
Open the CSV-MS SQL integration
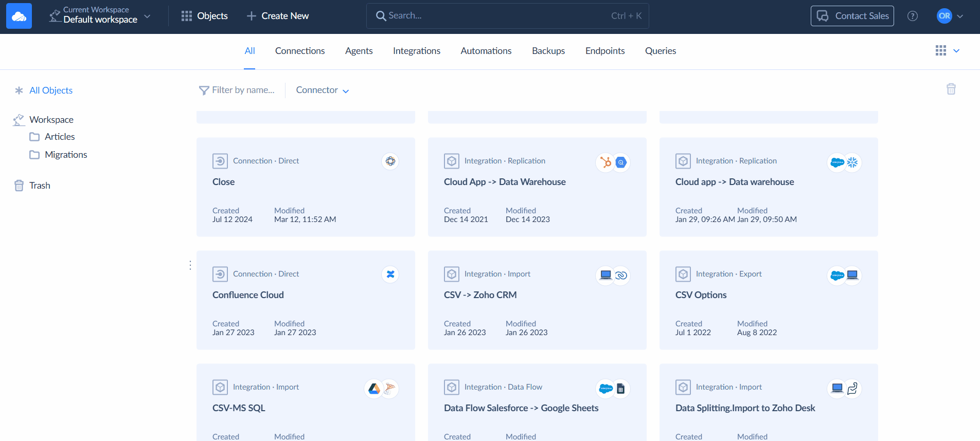239,408
